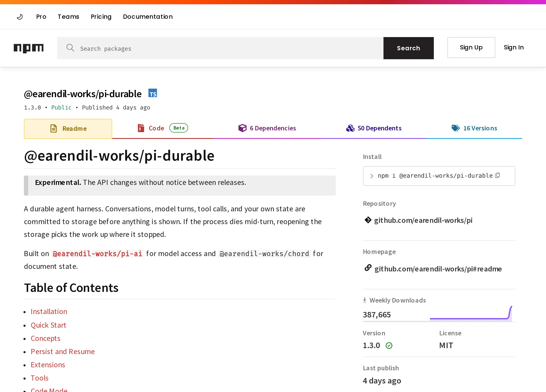Jump to Quick Start section
The height and width of the screenshot is (392, 546).
[x=48, y=325]
